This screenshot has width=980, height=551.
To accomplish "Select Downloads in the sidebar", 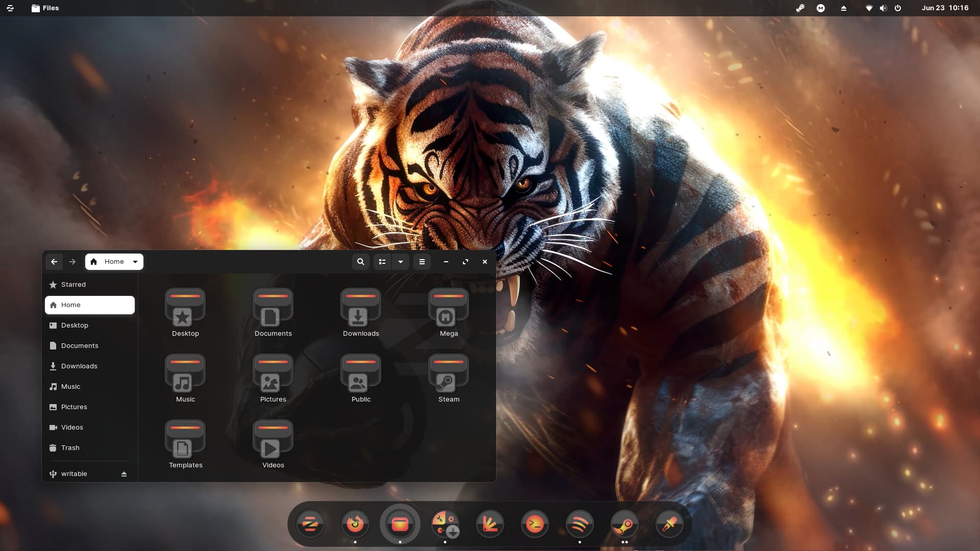I will pyautogui.click(x=90, y=366).
